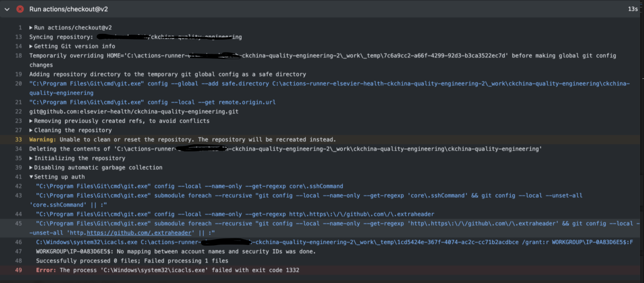Click the highlighted Warning log line

[183, 139]
